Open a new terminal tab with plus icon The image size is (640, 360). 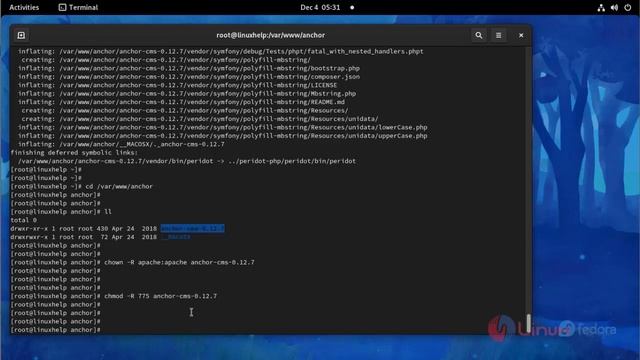(x=21, y=36)
